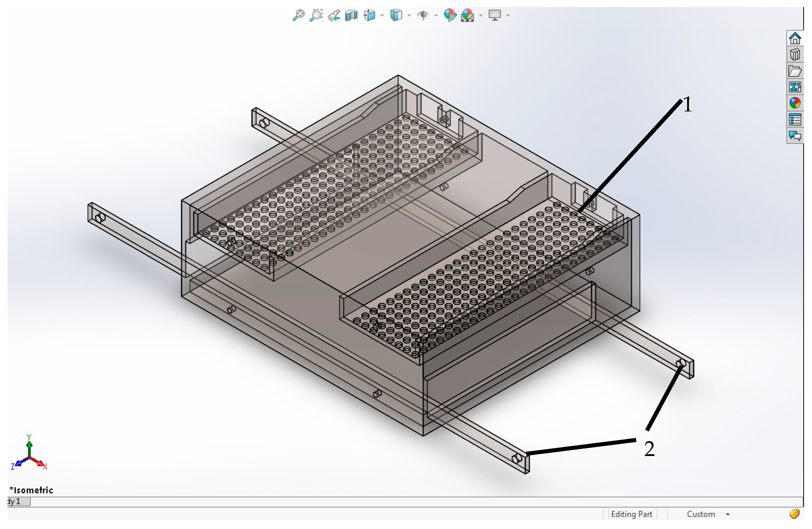This screenshot has height=529, width=812.
Task: Click the Apply Scene icon
Action: (467, 15)
